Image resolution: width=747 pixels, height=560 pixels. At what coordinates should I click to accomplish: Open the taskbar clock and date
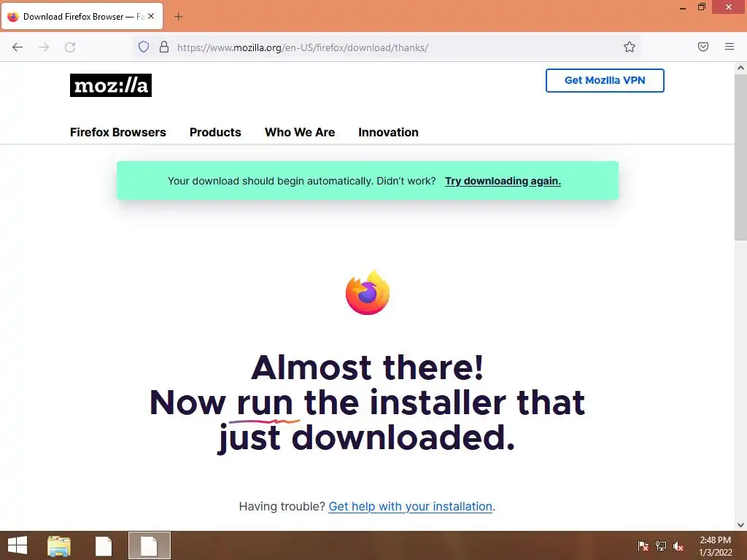(715, 546)
